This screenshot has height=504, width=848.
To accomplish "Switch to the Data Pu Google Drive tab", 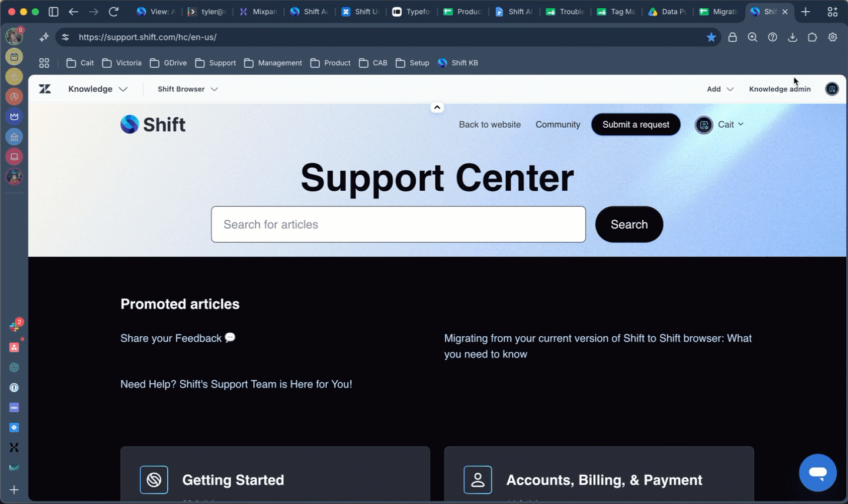I will coord(668,12).
